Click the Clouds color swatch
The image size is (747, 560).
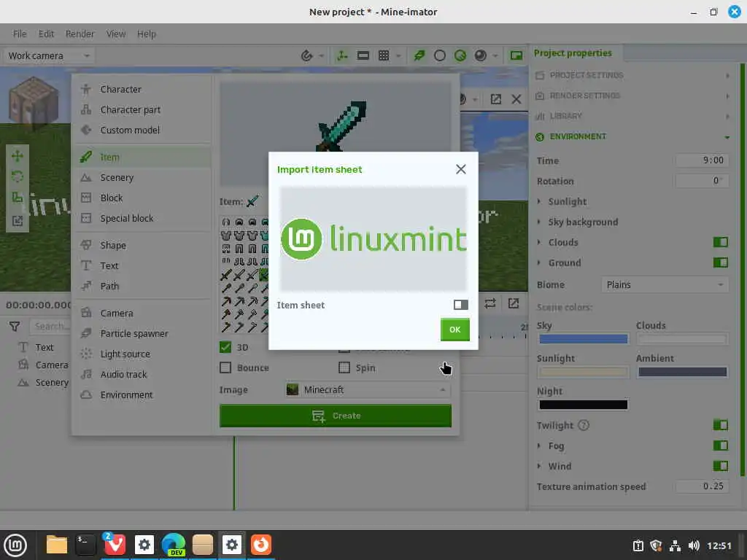(682, 339)
